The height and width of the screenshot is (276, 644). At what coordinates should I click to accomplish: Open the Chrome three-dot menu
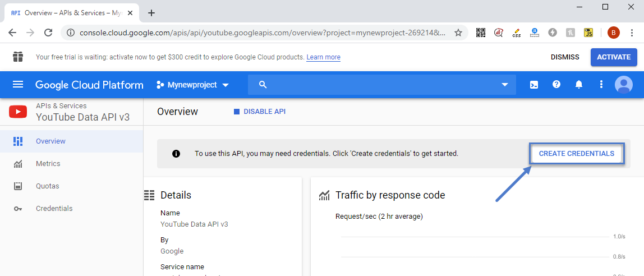point(632,33)
